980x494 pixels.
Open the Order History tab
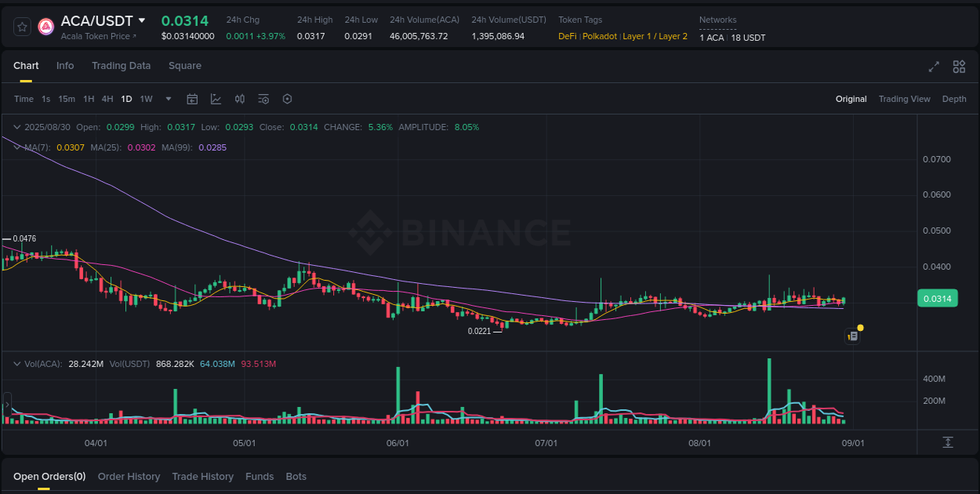[x=129, y=477]
